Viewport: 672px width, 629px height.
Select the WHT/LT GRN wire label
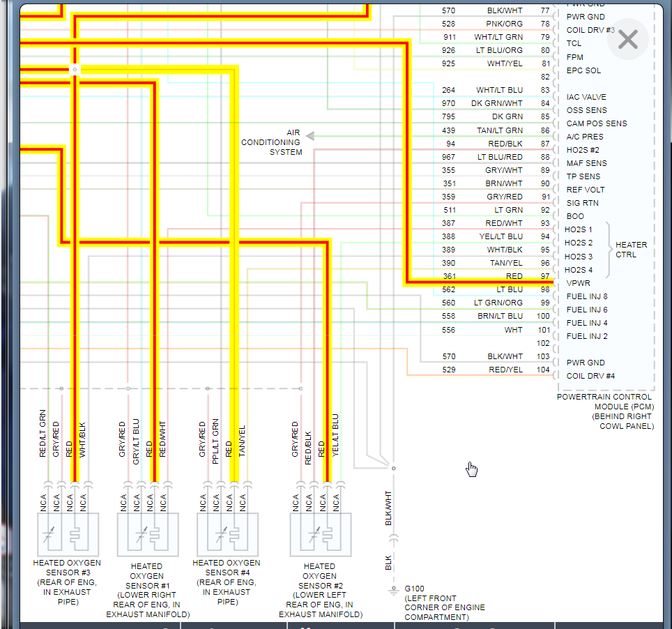pos(498,37)
